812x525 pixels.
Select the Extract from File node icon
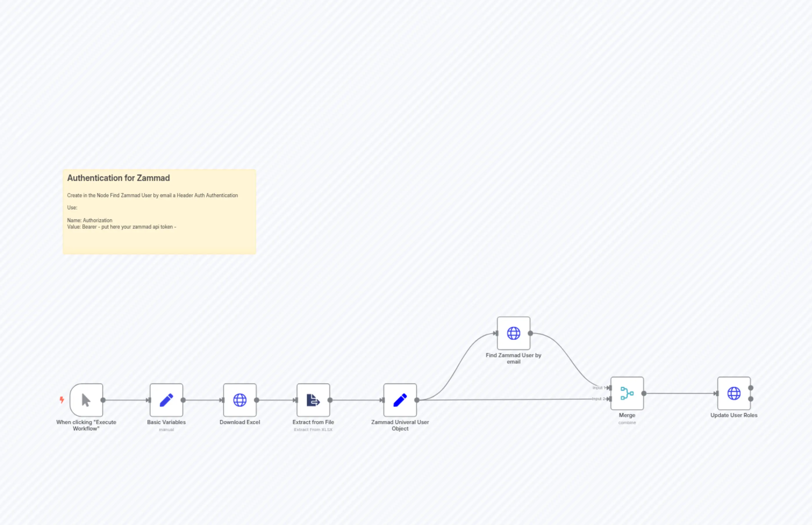[x=313, y=400]
